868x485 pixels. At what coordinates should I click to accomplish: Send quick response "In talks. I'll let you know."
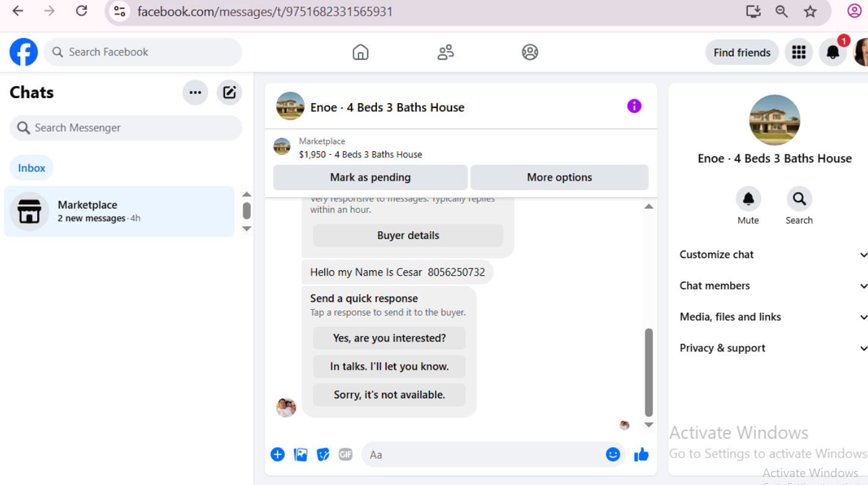tap(389, 367)
